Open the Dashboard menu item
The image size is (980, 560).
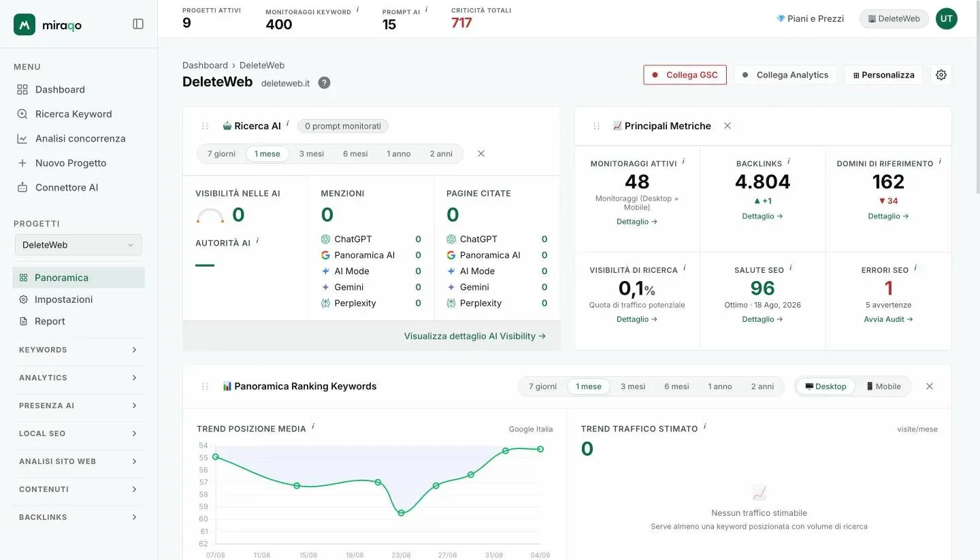(78, 89)
